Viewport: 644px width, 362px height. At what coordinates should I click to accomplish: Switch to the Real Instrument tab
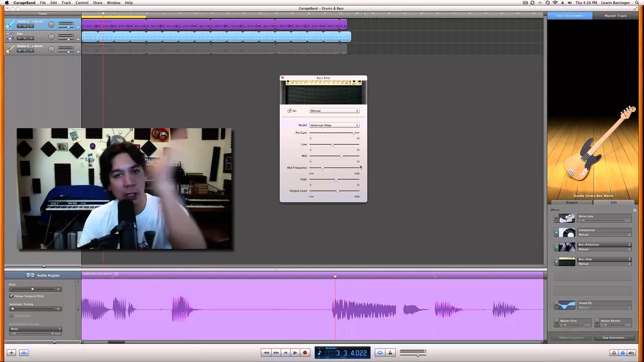pyautogui.click(x=570, y=16)
